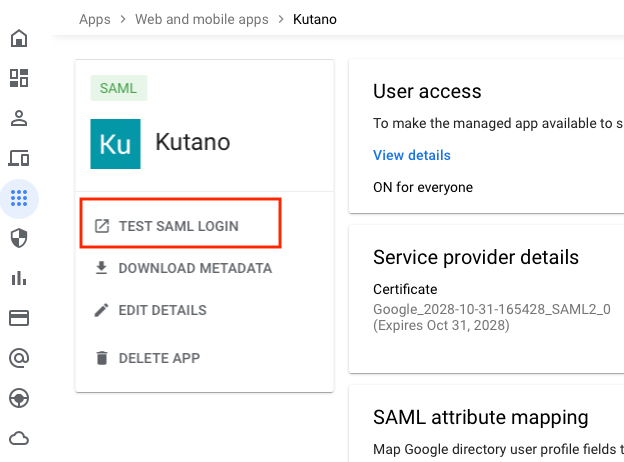Go to Web and mobile apps breadcrumb

(202, 19)
